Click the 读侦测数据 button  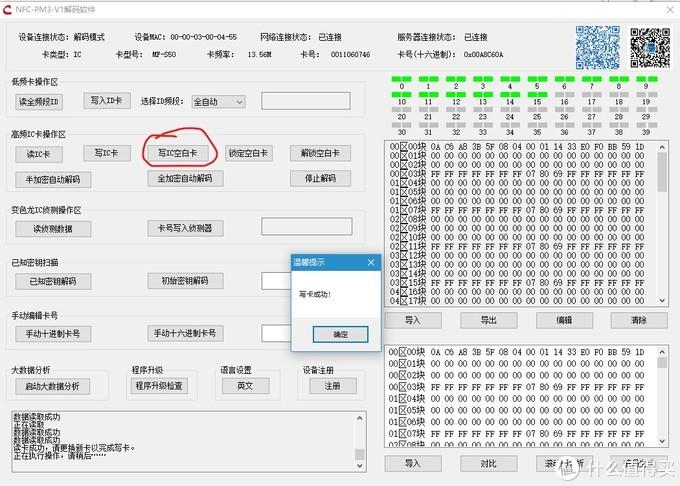coord(53,229)
